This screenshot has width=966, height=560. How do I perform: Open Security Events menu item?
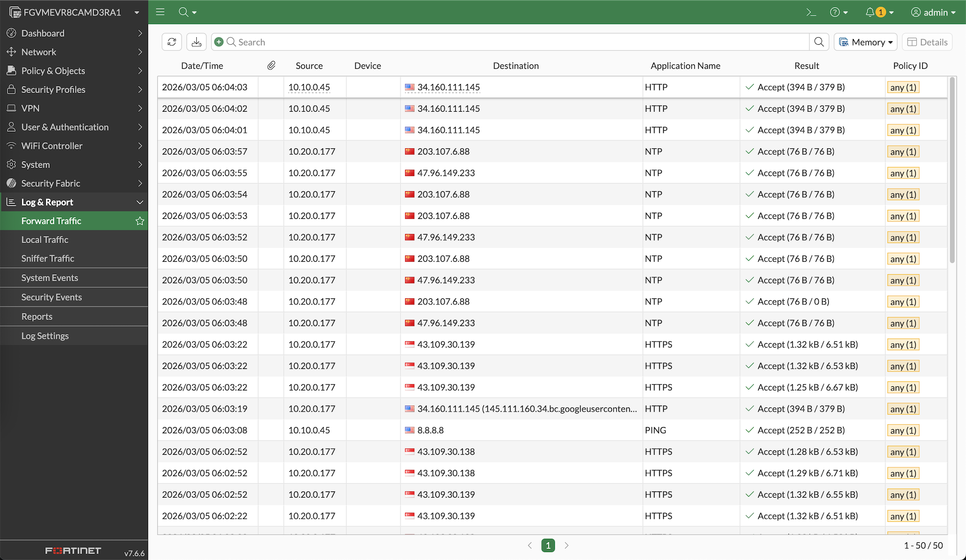coord(51,297)
